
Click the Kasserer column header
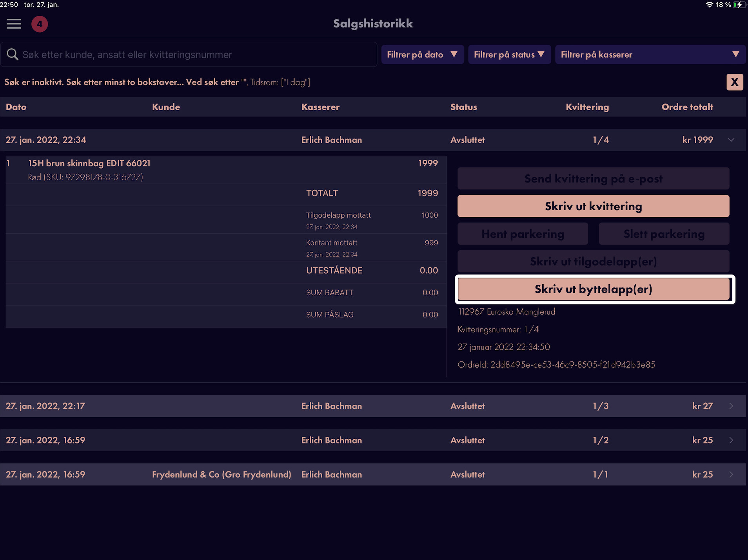(x=320, y=107)
